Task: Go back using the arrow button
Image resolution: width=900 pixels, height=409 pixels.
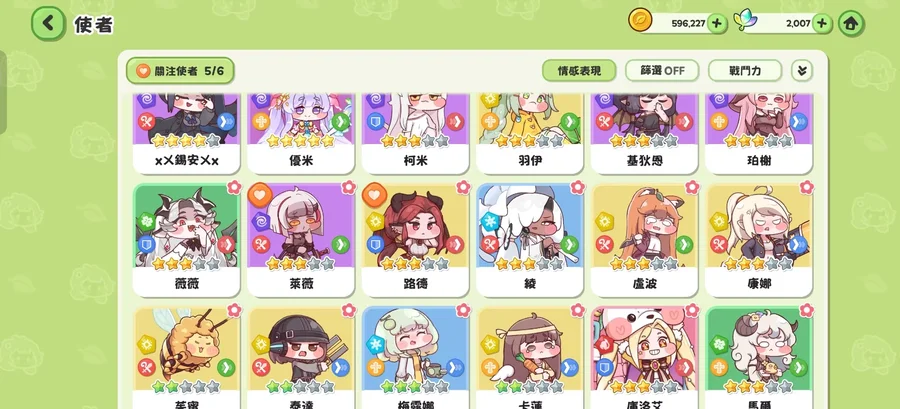Action: [48, 24]
